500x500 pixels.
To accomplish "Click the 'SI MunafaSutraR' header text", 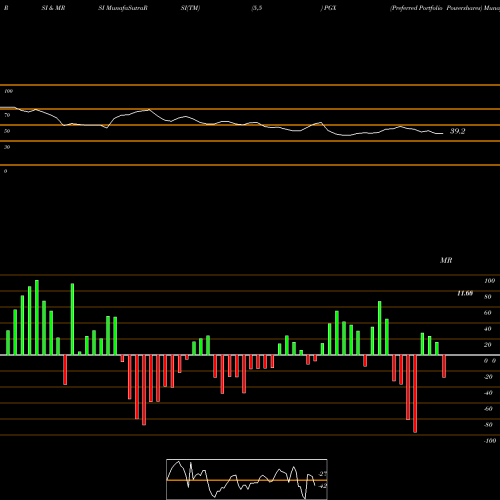I will (123, 8).
